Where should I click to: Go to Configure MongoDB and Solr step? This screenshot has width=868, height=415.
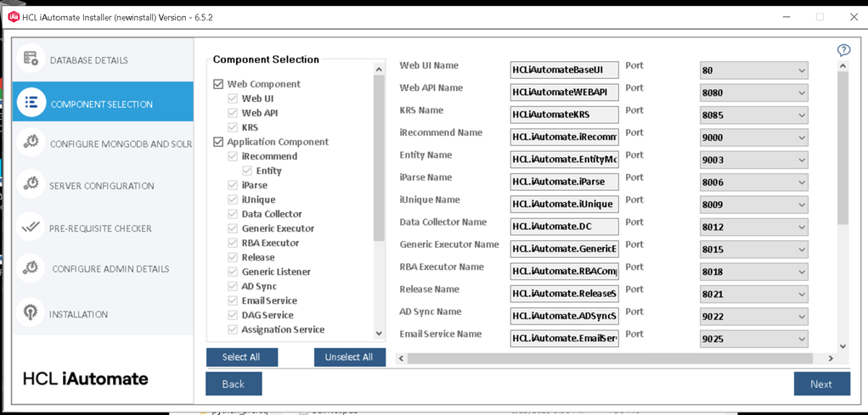pos(121,144)
